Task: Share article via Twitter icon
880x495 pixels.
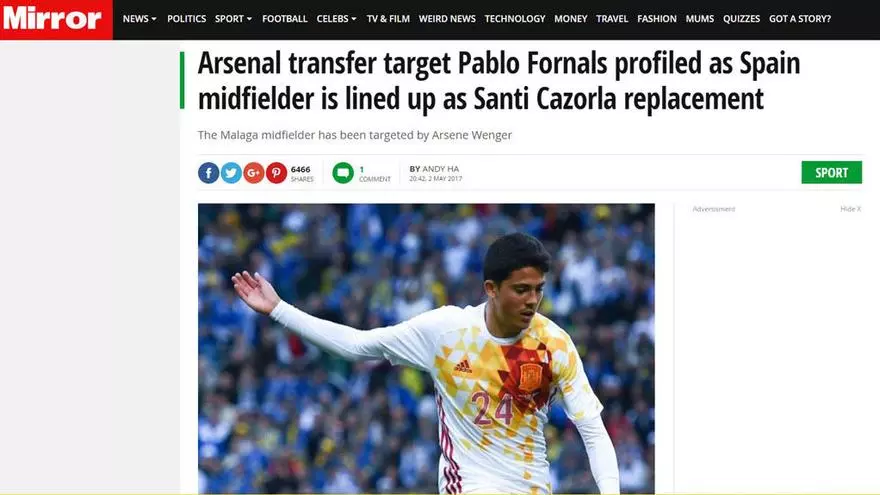Action: coord(231,173)
